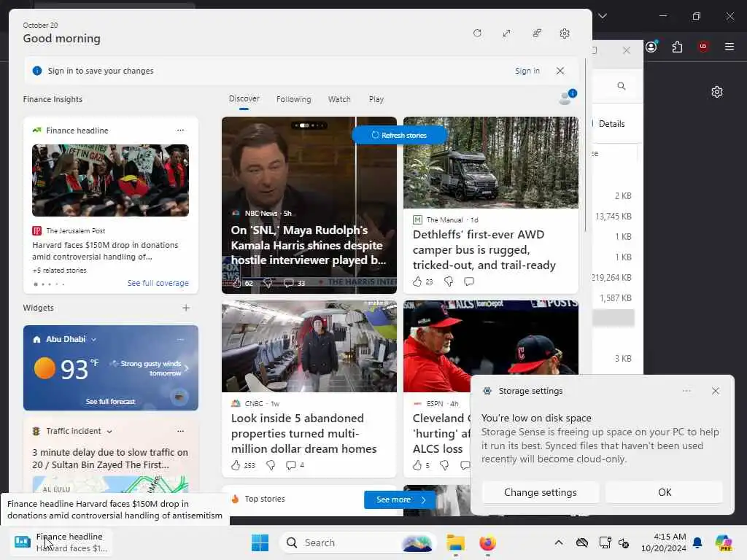Click Change settings in storage notification
This screenshot has height=560, width=747.
tap(541, 492)
